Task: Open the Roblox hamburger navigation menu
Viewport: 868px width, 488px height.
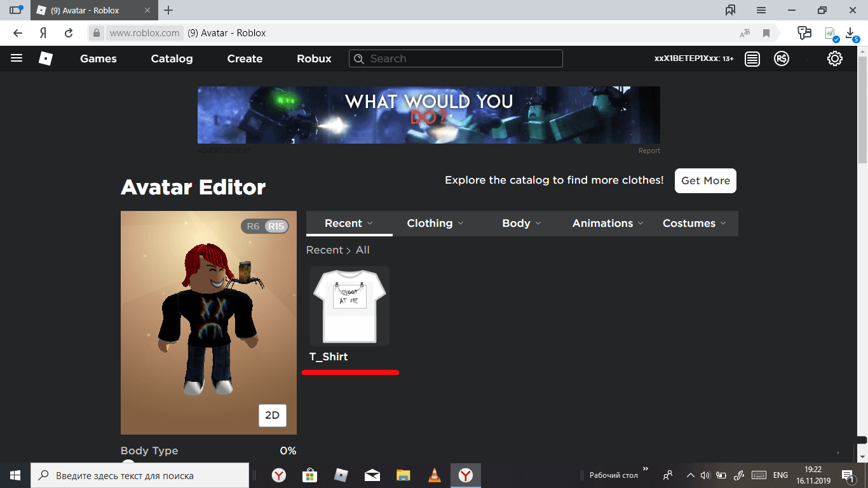Action: 17,58
